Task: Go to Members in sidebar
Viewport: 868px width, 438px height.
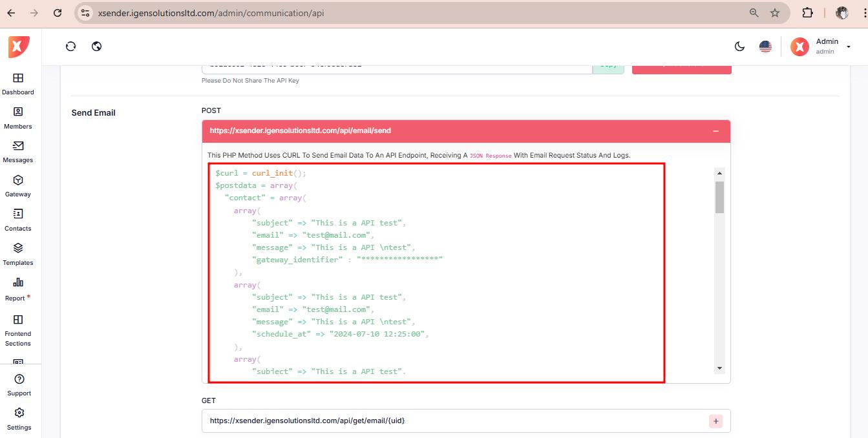Action: tap(18, 112)
